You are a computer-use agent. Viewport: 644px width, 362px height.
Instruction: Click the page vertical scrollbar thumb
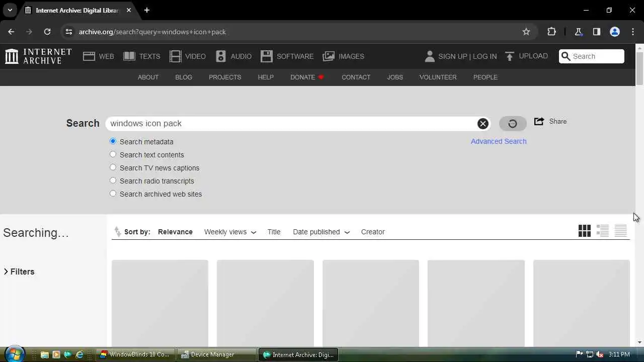click(x=639, y=68)
